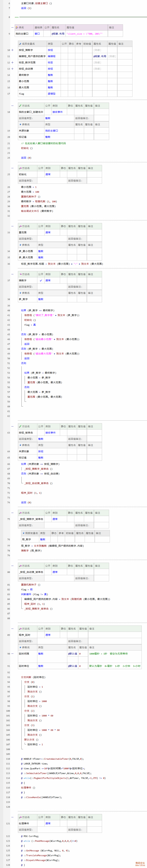
Task: Select the 最大范围 member variable name
Action: pyautogui.click(x=24, y=87)
